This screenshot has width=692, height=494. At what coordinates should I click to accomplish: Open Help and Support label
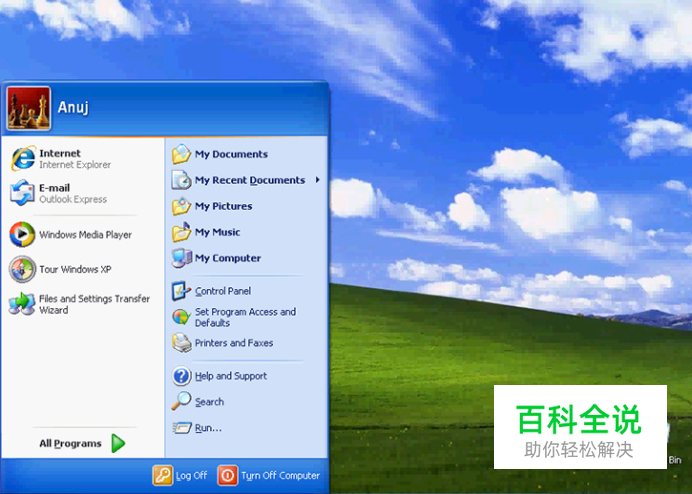pyautogui.click(x=231, y=376)
